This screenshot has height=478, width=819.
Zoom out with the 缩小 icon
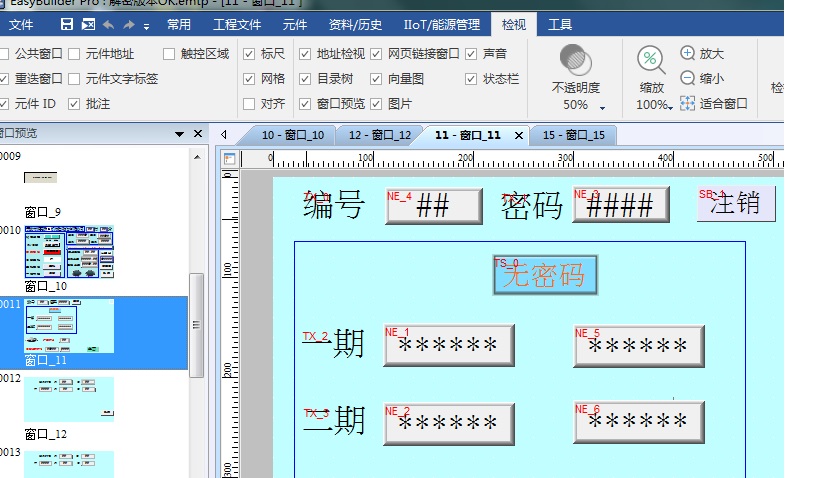(688, 78)
